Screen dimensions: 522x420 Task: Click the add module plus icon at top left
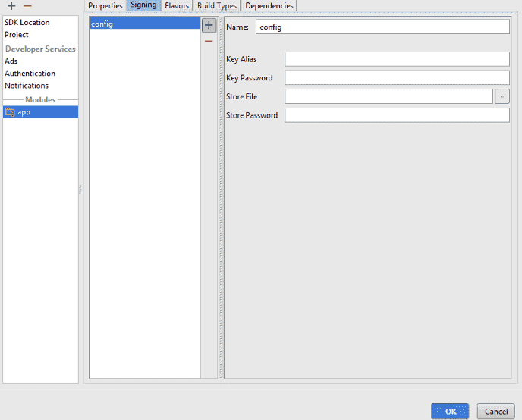point(11,5)
